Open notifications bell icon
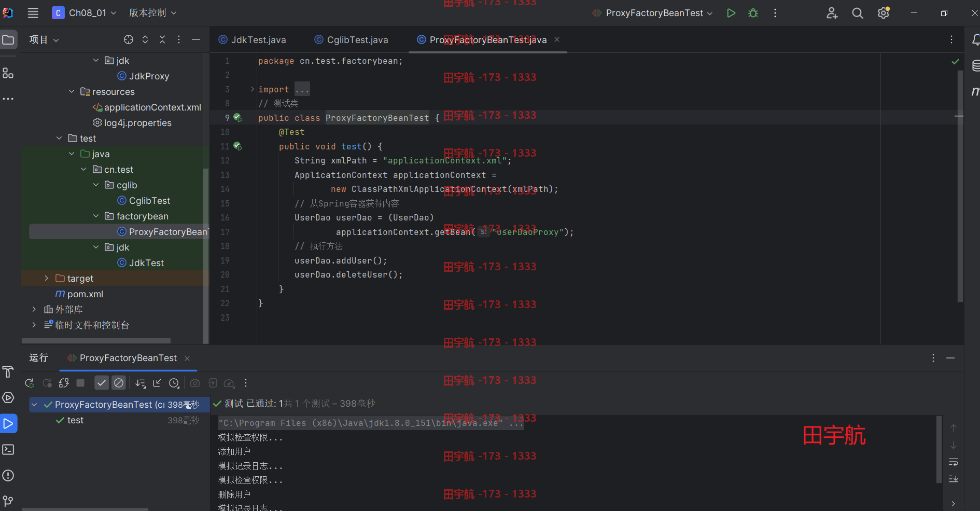The image size is (980, 511). pos(975,39)
